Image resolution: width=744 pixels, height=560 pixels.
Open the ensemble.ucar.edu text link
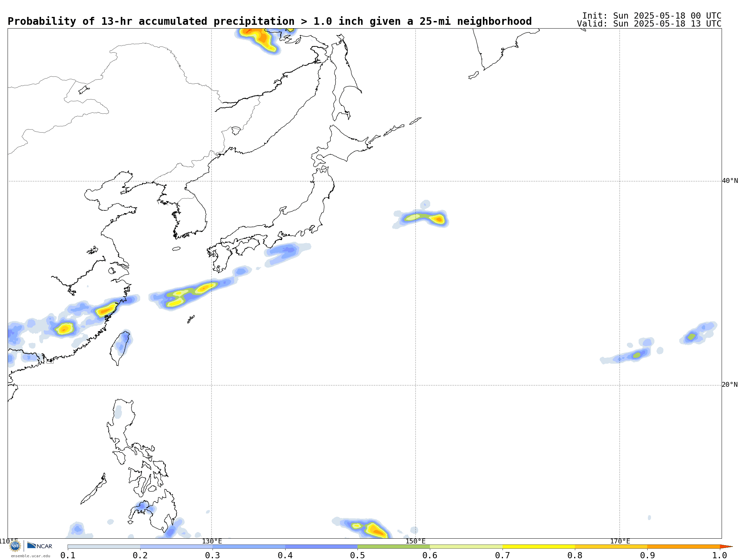pos(31,556)
